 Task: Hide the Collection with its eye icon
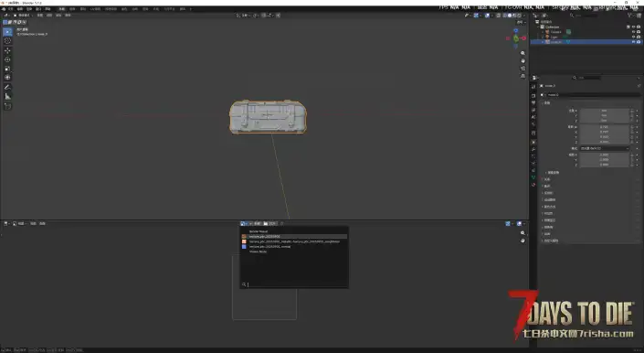(633, 27)
